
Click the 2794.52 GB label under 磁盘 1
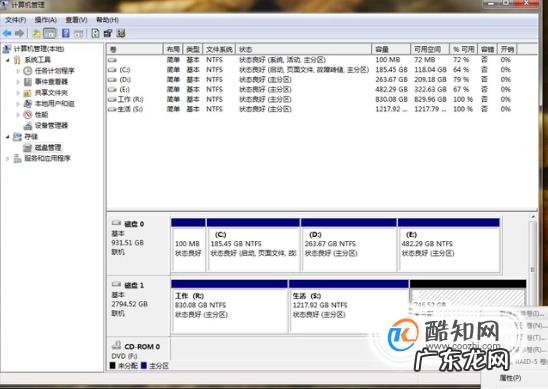[x=129, y=304]
